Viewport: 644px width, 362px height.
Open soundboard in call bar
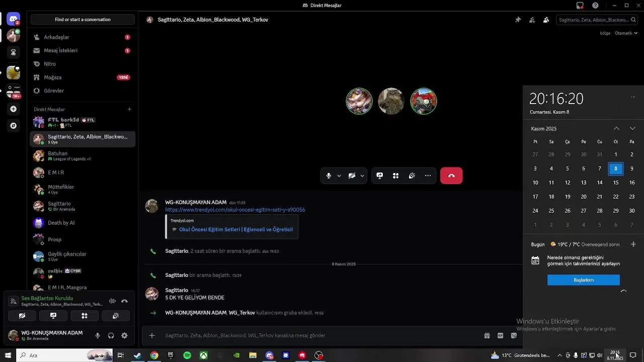[x=412, y=175]
